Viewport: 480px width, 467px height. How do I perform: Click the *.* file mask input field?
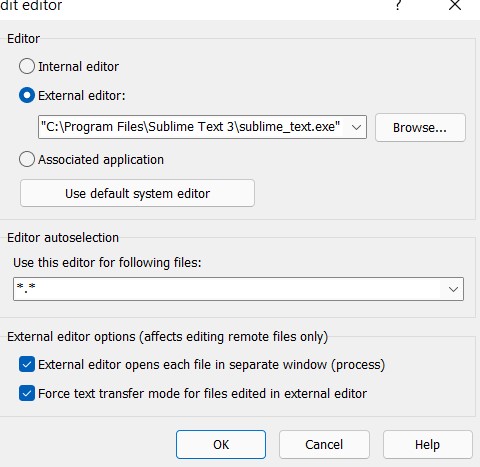[x=229, y=289]
